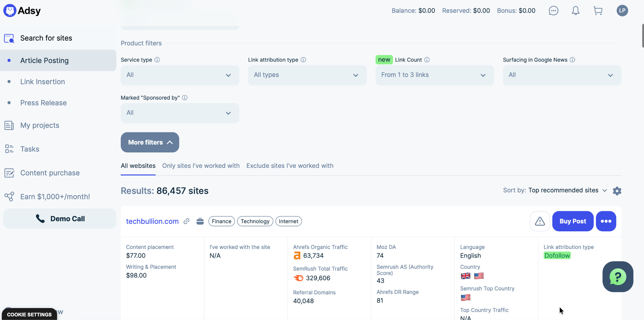
Task: Click the Earn $1,000+/month share icon
Action: pos(9,196)
